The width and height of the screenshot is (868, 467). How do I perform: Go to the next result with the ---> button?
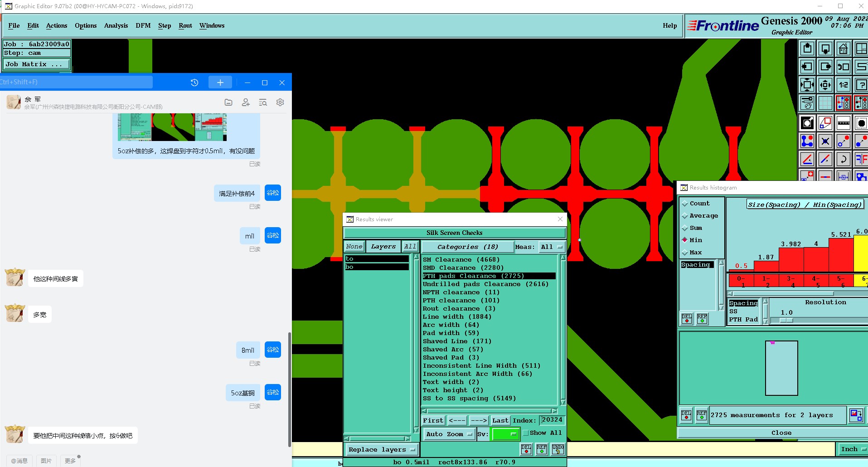pyautogui.click(x=479, y=421)
